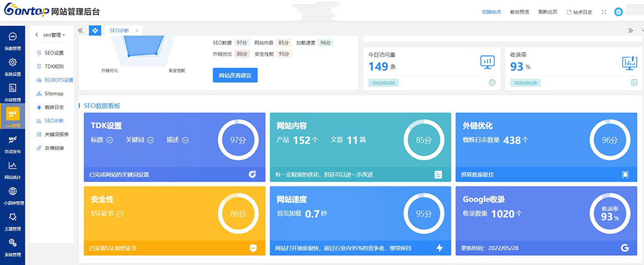Click the 标题 check mark in TDK设置

coord(110,140)
